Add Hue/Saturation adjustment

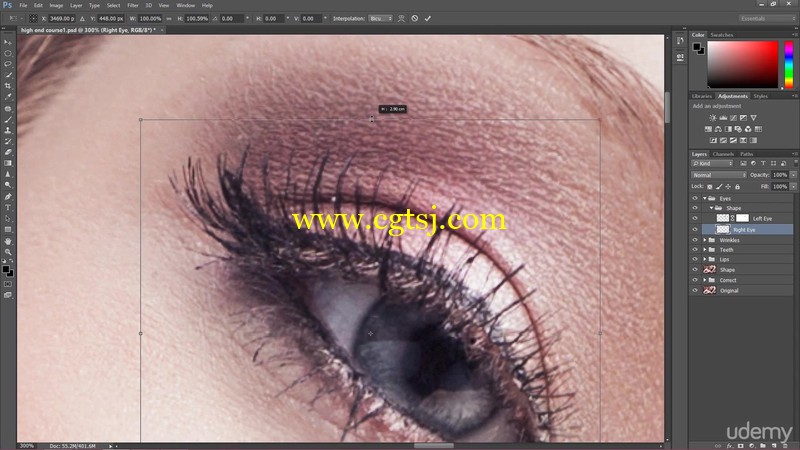pos(708,129)
